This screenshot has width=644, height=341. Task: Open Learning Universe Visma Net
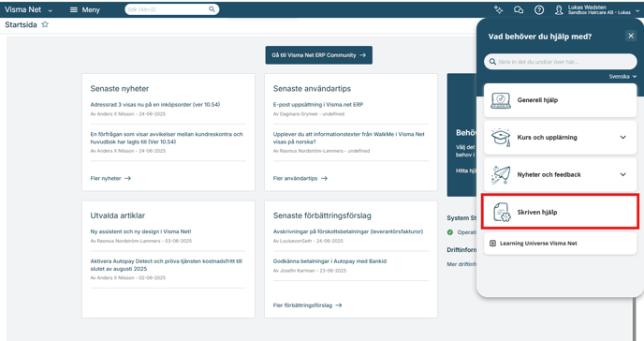(560, 244)
